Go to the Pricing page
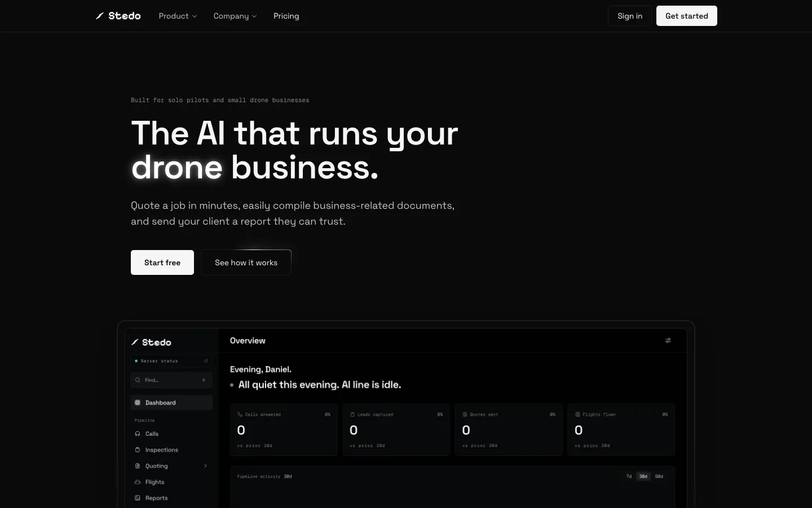812x508 pixels. point(286,16)
